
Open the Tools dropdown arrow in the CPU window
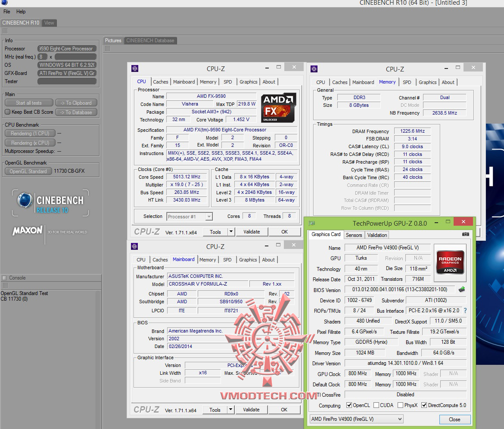pyautogui.click(x=231, y=232)
